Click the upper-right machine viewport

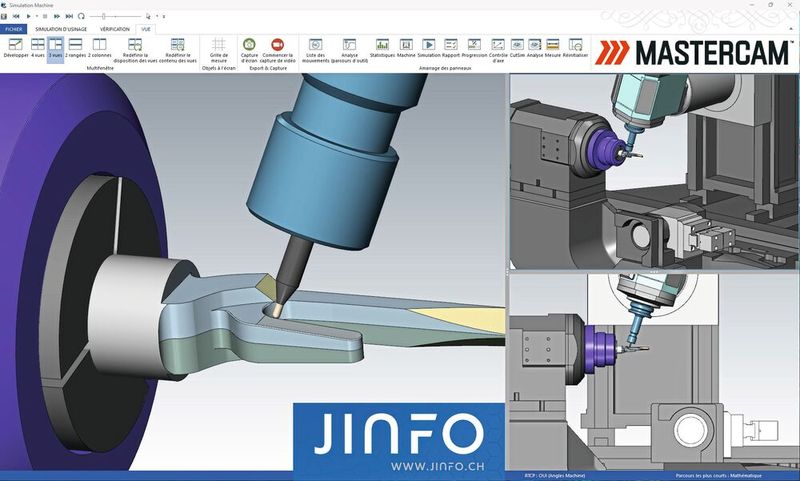(654, 171)
